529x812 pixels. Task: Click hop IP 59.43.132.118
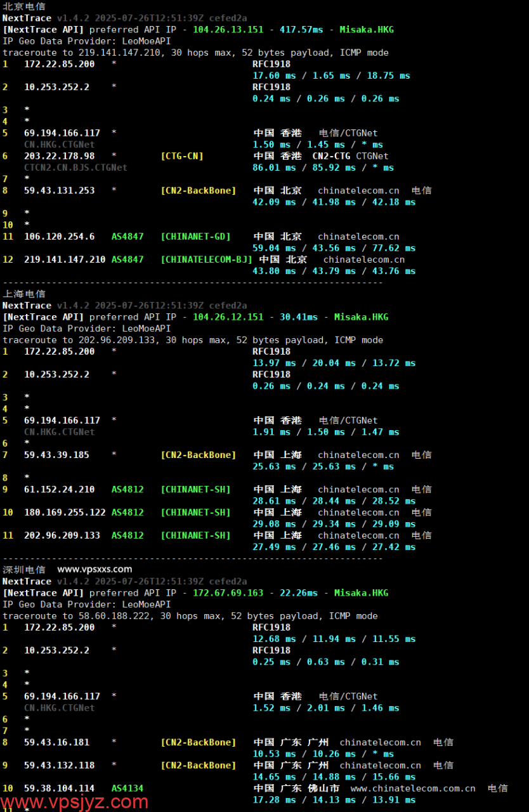tap(60, 765)
